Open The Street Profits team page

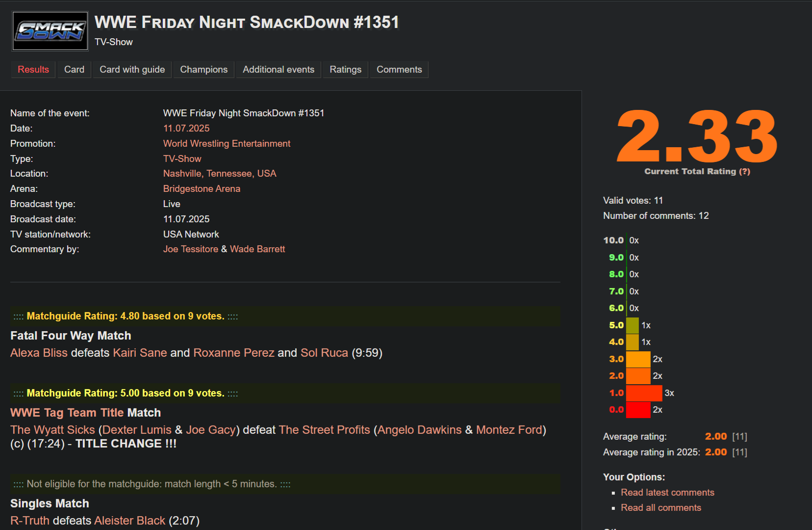tap(324, 430)
